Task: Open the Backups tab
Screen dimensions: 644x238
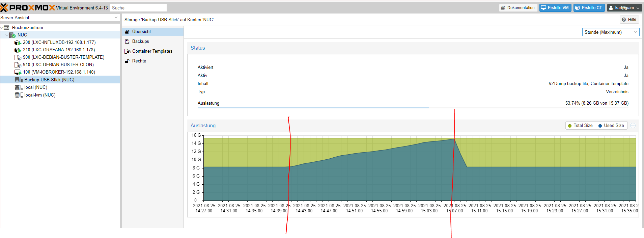Action: click(152, 41)
